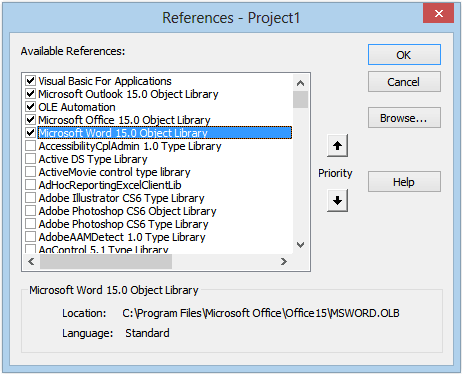The width and height of the screenshot is (462, 374).
Task: Click the horizontal scroll left arrow
Action: (x=31, y=262)
